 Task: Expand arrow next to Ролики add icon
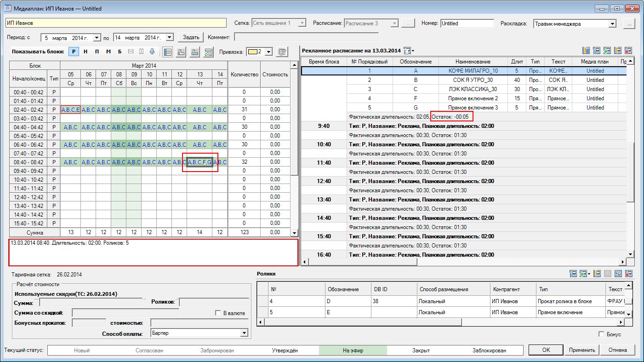[x=589, y=274]
